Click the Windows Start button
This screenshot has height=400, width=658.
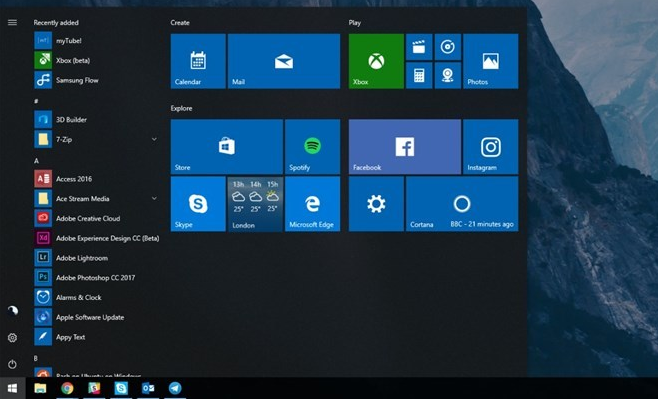[13, 388]
